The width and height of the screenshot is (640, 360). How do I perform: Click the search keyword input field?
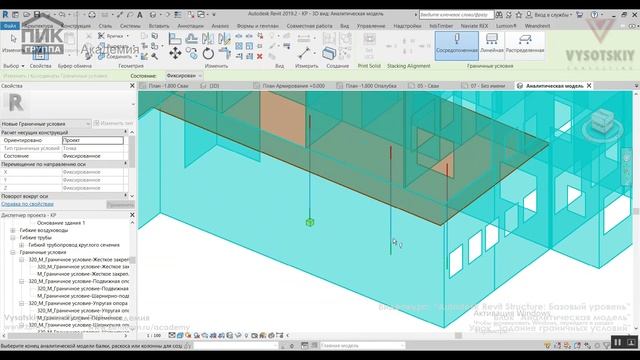456,15
